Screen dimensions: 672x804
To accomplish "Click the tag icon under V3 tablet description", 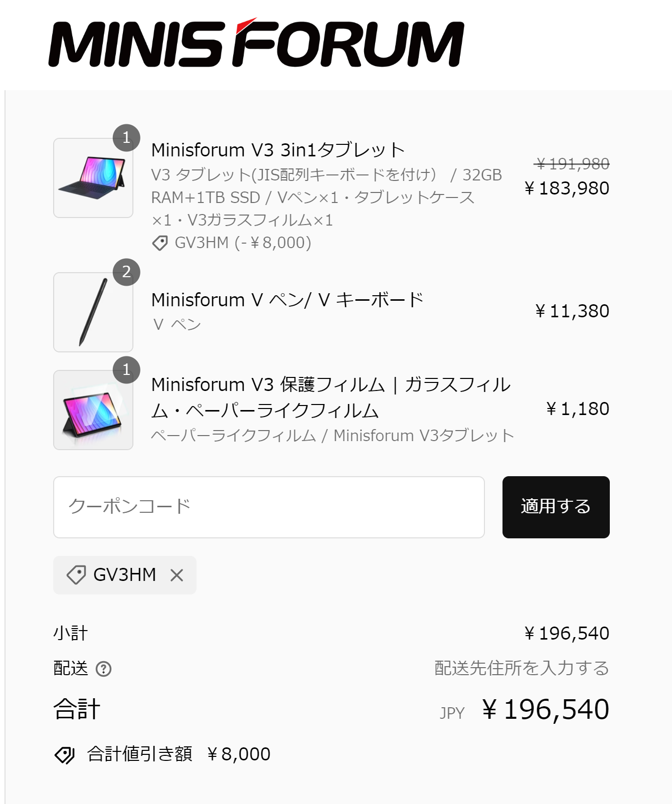I will (x=160, y=243).
